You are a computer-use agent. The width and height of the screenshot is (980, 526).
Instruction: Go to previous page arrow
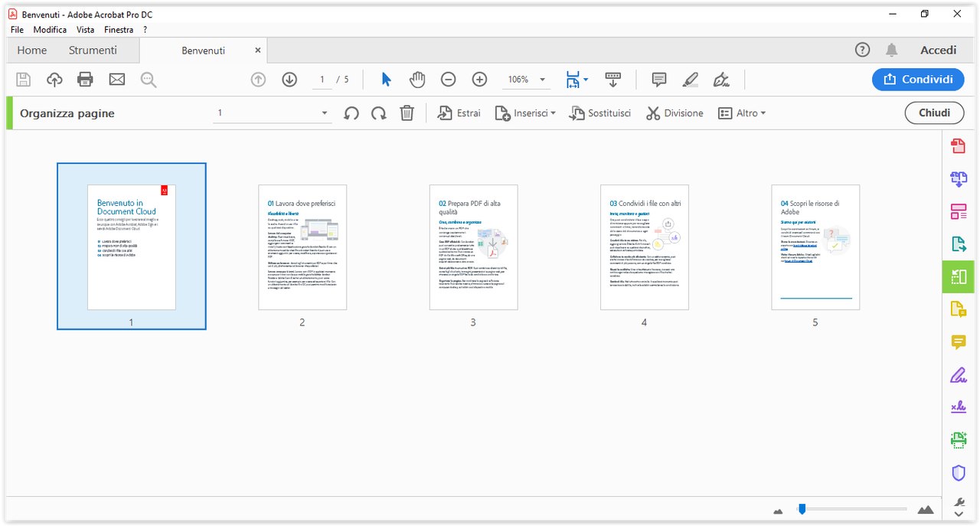[258, 80]
